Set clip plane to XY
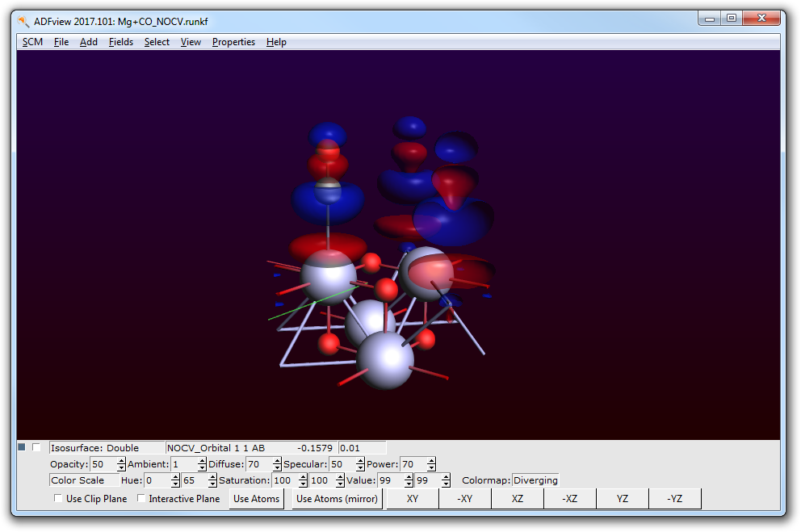Viewport: 801px width, 532px height. click(x=413, y=498)
